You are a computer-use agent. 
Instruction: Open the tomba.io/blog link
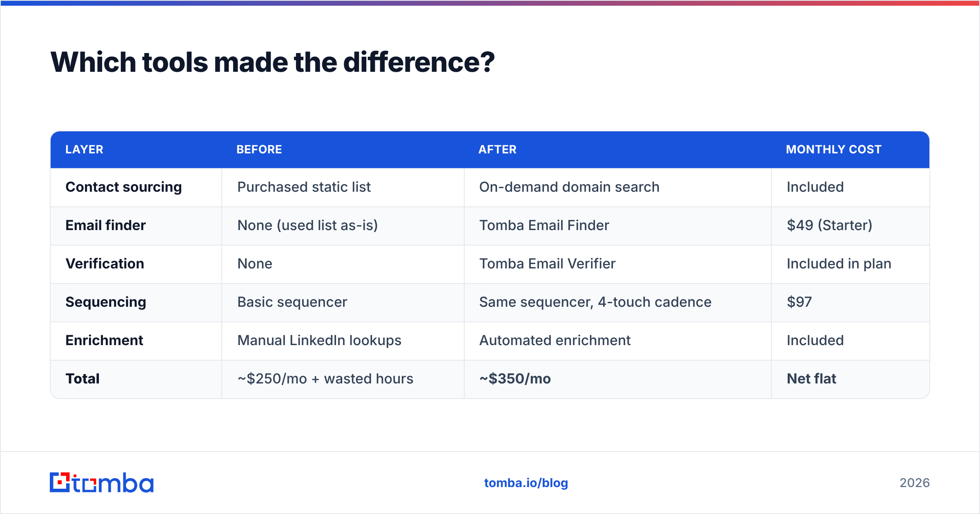tap(526, 483)
